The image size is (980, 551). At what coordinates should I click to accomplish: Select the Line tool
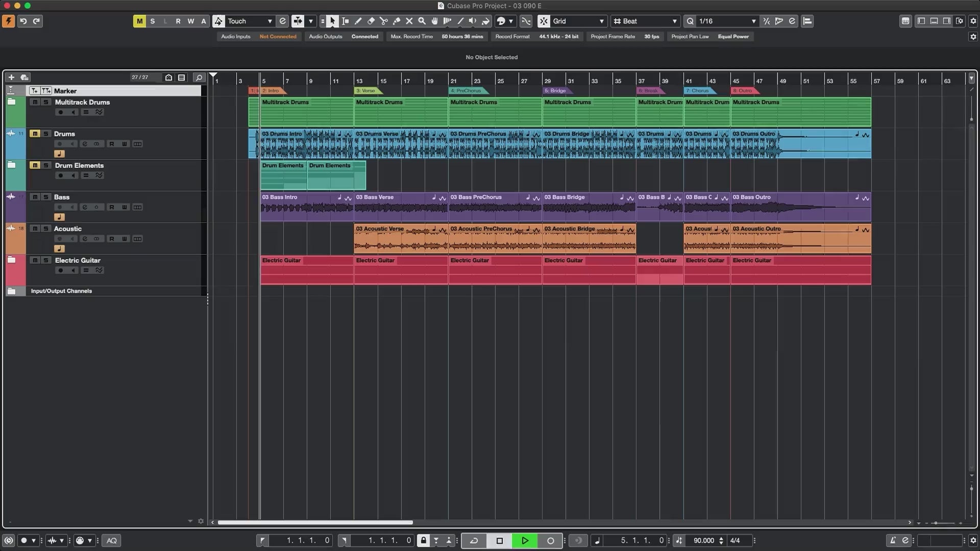coord(460,21)
